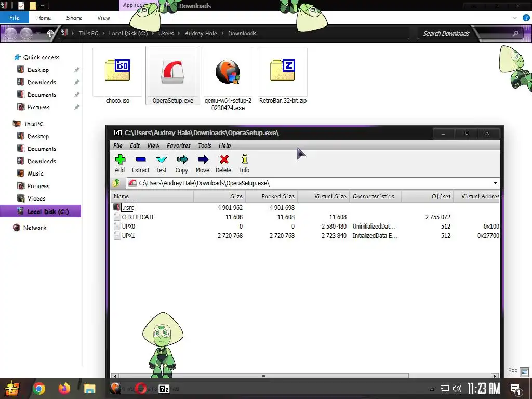Select the .rsrc entry in 7-Zip
The height and width of the screenshot is (399, 532).
pyautogui.click(x=128, y=207)
